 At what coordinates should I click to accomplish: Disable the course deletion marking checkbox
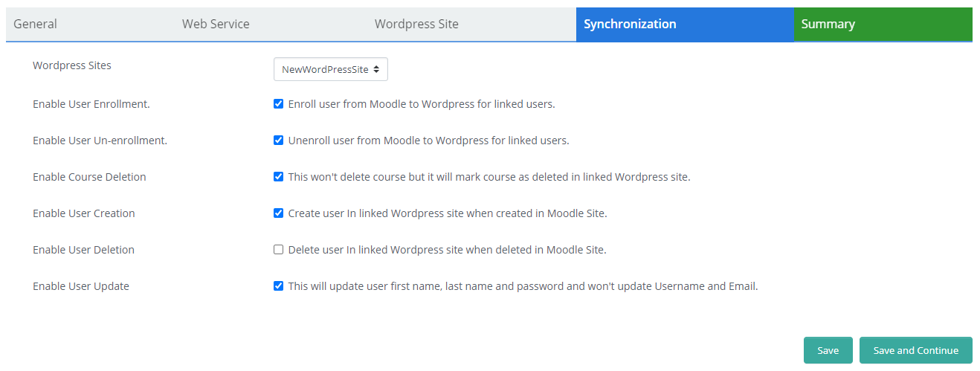279,177
